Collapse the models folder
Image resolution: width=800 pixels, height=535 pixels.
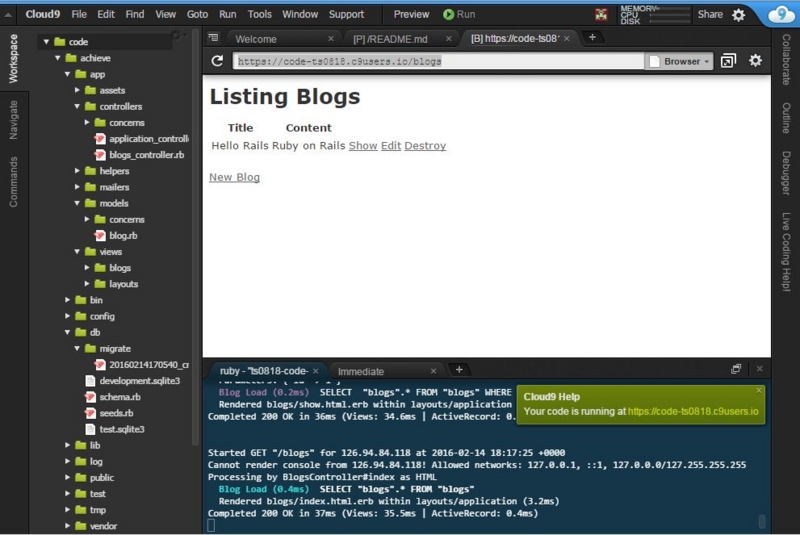pyautogui.click(x=77, y=203)
